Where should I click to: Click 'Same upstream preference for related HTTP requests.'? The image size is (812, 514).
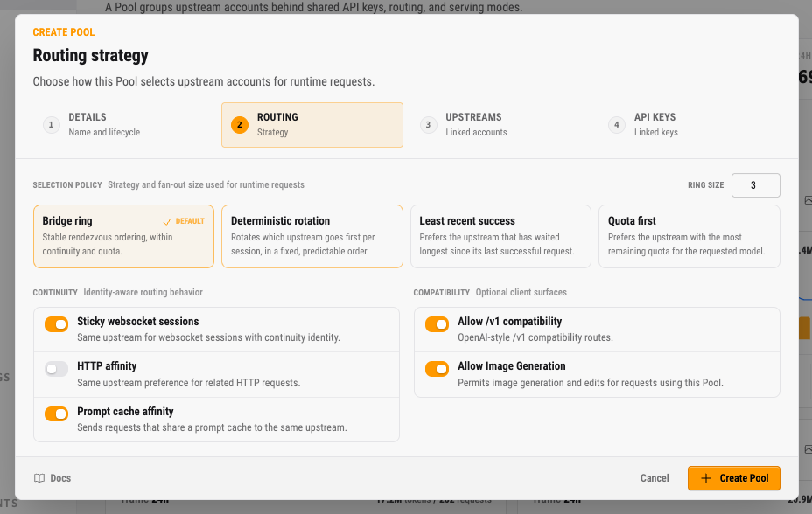tap(188, 383)
